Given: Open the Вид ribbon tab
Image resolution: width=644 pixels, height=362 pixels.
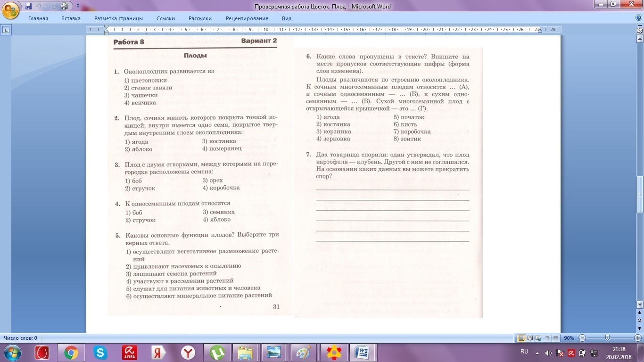Looking at the screenshot, I should 287,18.
